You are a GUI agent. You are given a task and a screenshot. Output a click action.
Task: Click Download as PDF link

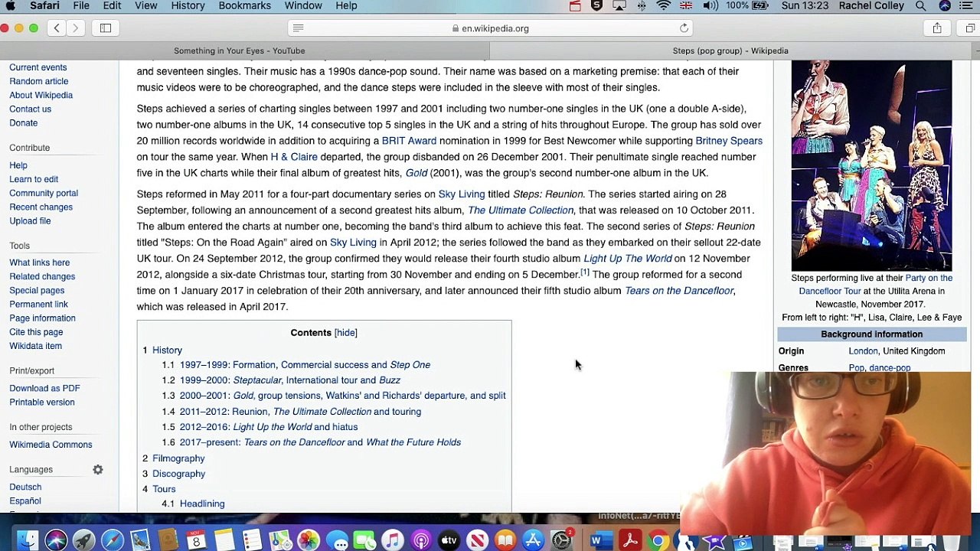point(44,389)
